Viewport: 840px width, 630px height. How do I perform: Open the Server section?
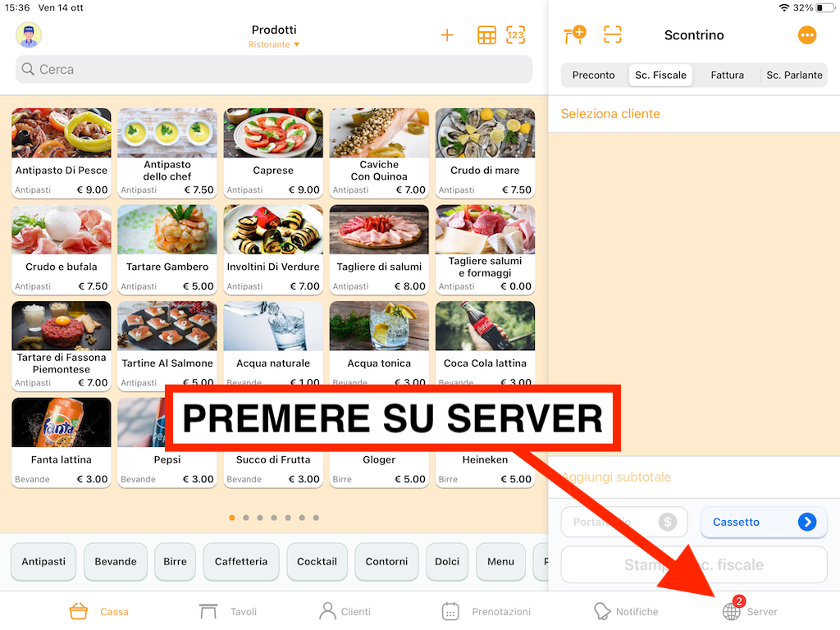click(750, 610)
